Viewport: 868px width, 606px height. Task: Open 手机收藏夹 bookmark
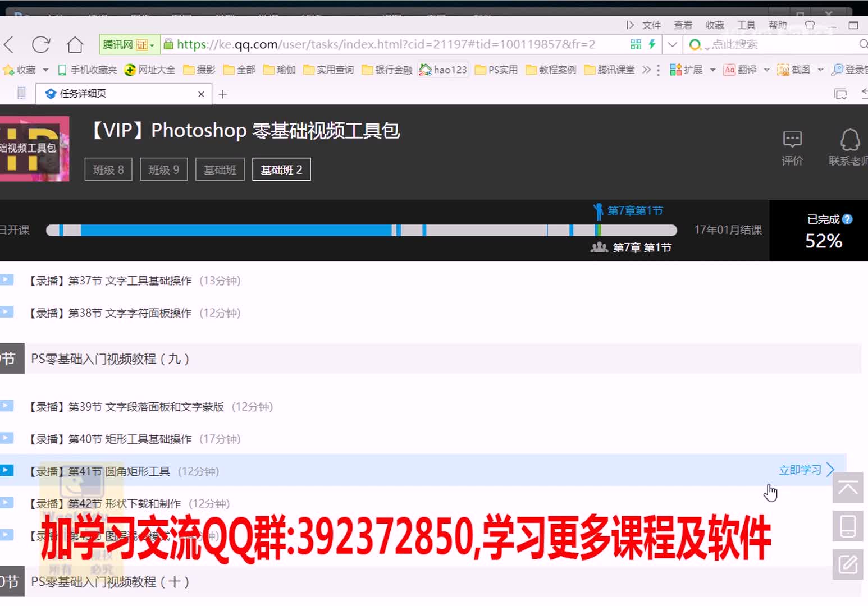click(x=88, y=70)
